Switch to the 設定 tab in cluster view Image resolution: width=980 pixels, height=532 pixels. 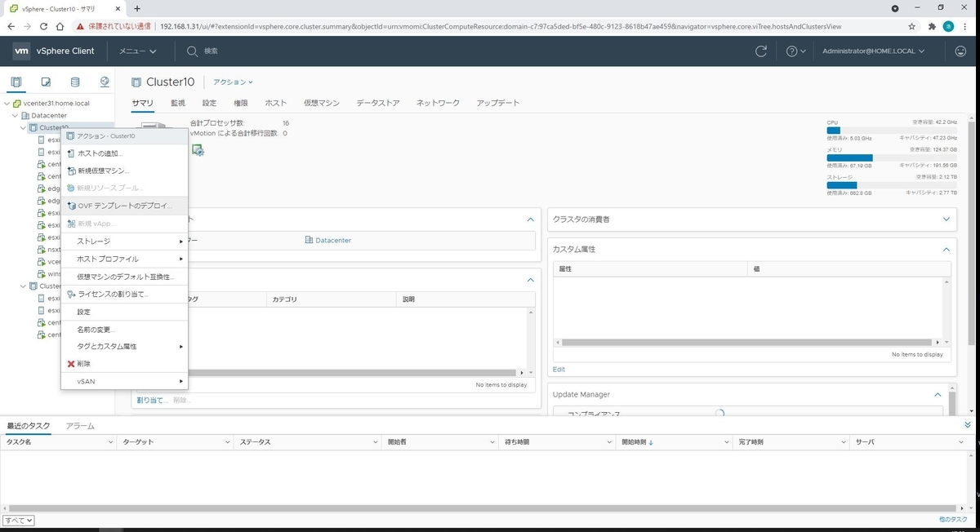(209, 103)
